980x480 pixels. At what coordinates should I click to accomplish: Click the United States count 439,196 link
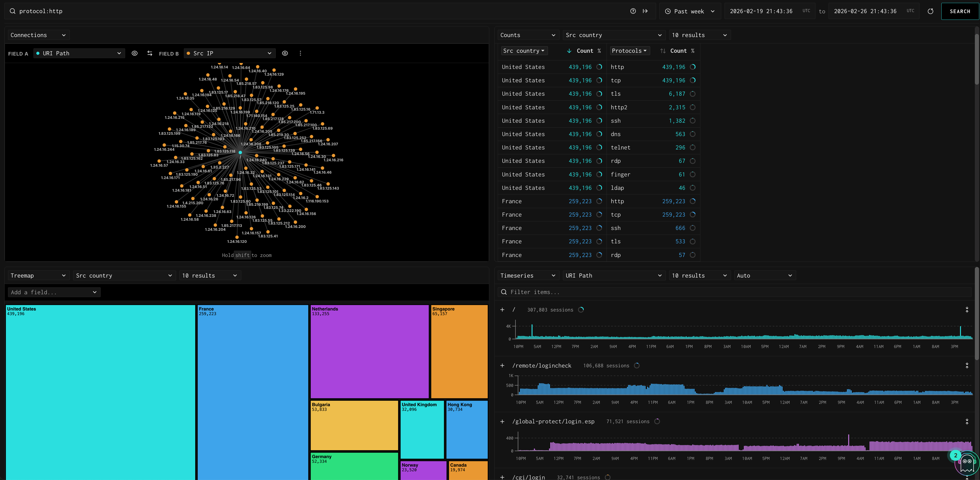coord(580,67)
